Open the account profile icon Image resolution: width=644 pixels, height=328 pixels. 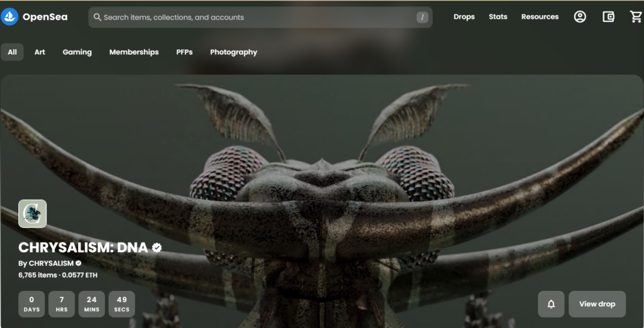(579, 17)
